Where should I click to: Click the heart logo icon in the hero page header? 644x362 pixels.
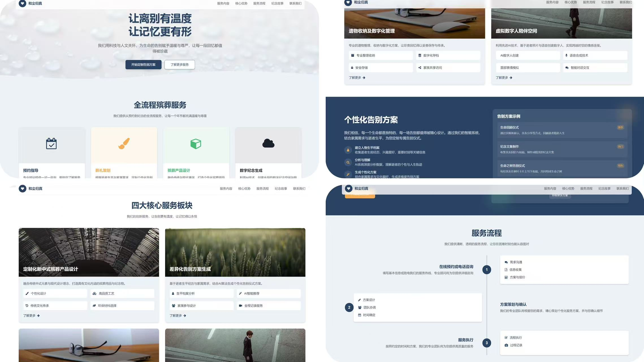(22, 3)
